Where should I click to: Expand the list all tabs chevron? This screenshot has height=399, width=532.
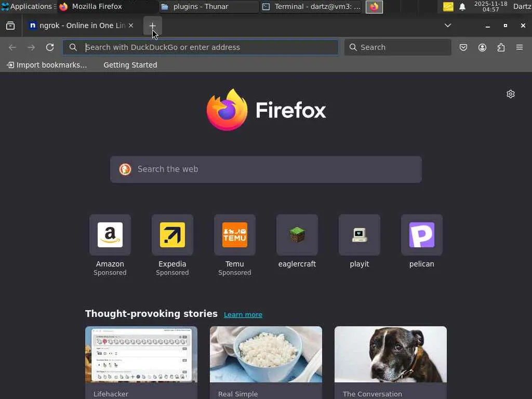(x=448, y=25)
